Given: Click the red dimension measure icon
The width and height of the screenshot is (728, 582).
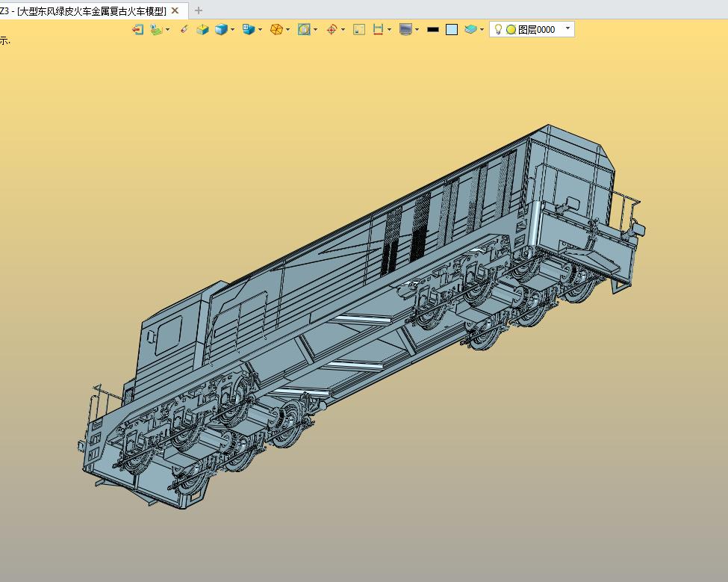Looking at the screenshot, I should (x=378, y=30).
